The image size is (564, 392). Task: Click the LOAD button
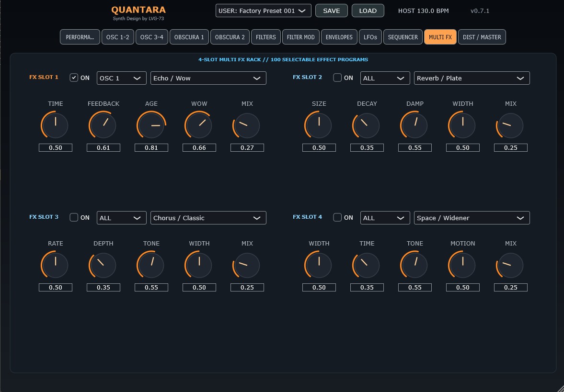[x=368, y=11]
